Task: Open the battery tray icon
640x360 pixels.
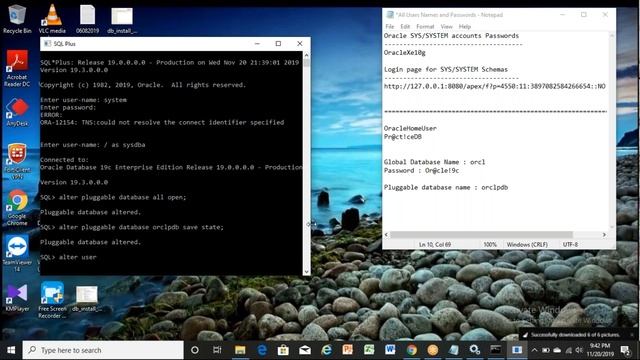Action: coord(546,350)
